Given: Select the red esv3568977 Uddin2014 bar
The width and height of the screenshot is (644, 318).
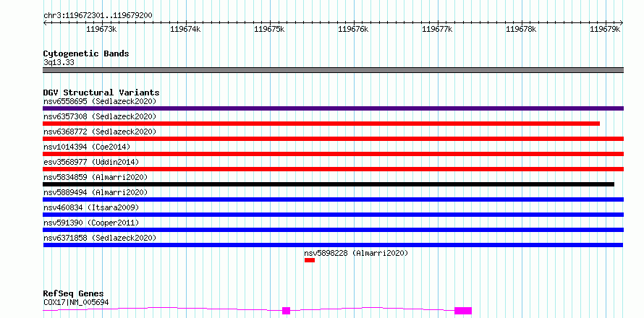Looking at the screenshot, I should point(333,169).
